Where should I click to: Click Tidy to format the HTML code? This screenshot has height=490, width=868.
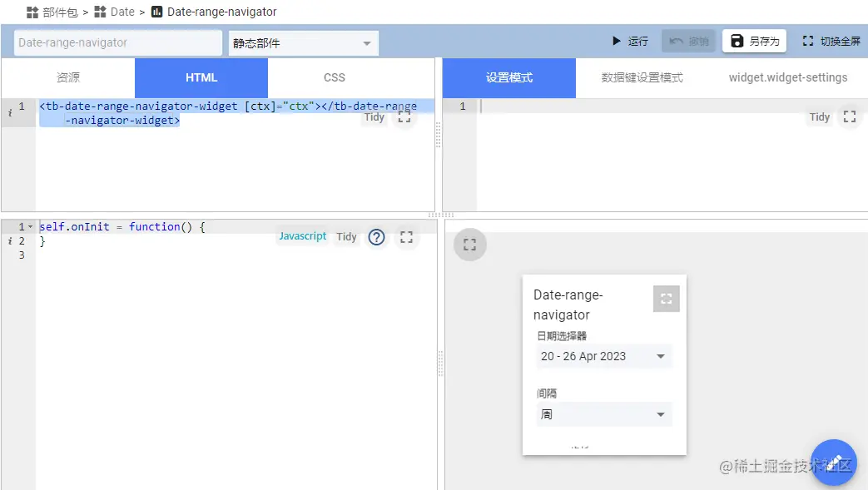click(374, 117)
